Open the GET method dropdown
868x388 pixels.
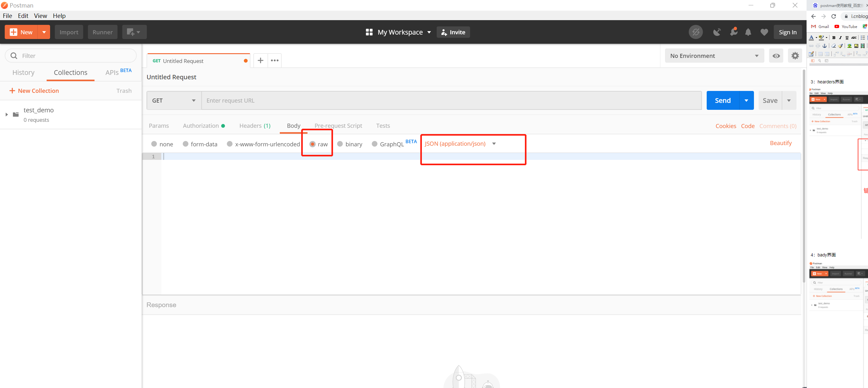point(174,100)
